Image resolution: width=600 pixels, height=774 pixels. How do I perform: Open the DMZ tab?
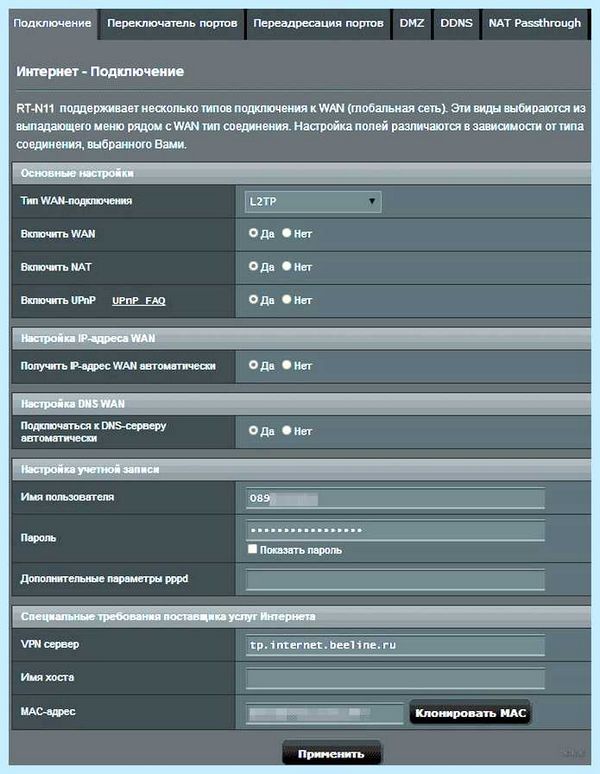click(412, 24)
